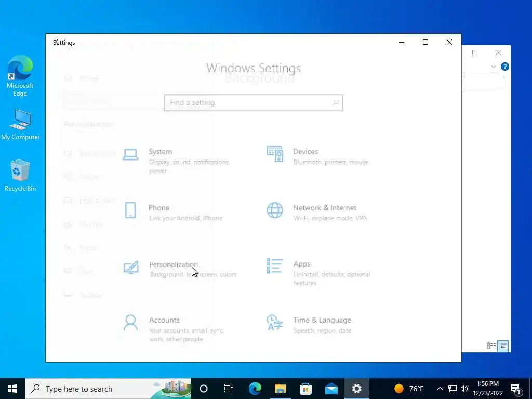Screen dimensions: 532x399
Task: Open the Windows Start menu
Action: coord(12,389)
